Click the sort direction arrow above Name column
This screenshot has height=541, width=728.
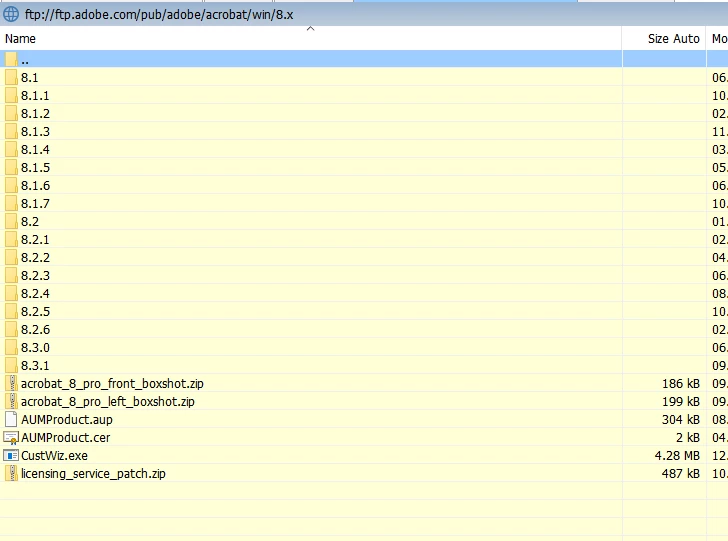click(311, 29)
